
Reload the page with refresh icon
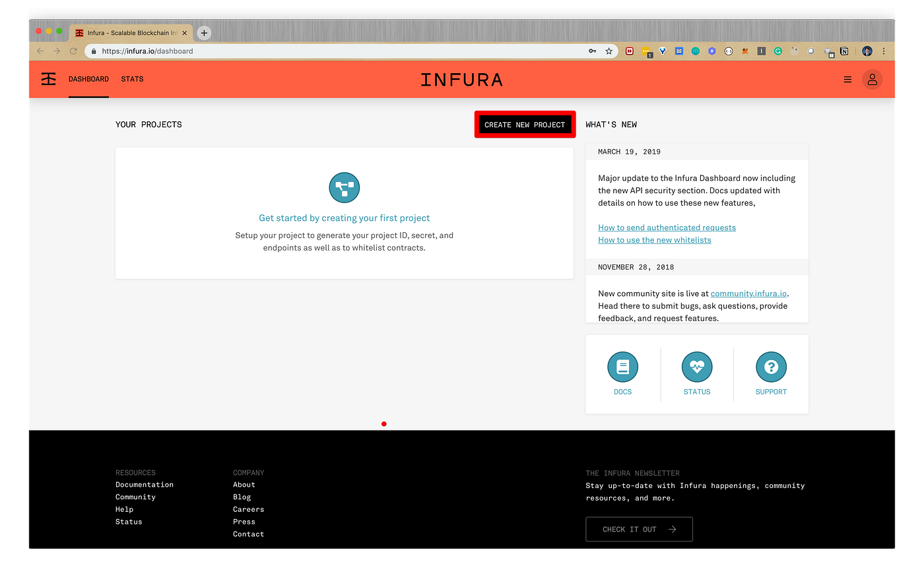[73, 51]
